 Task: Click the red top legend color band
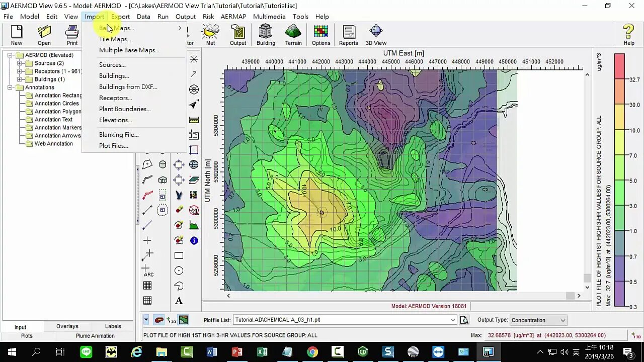(619, 66)
